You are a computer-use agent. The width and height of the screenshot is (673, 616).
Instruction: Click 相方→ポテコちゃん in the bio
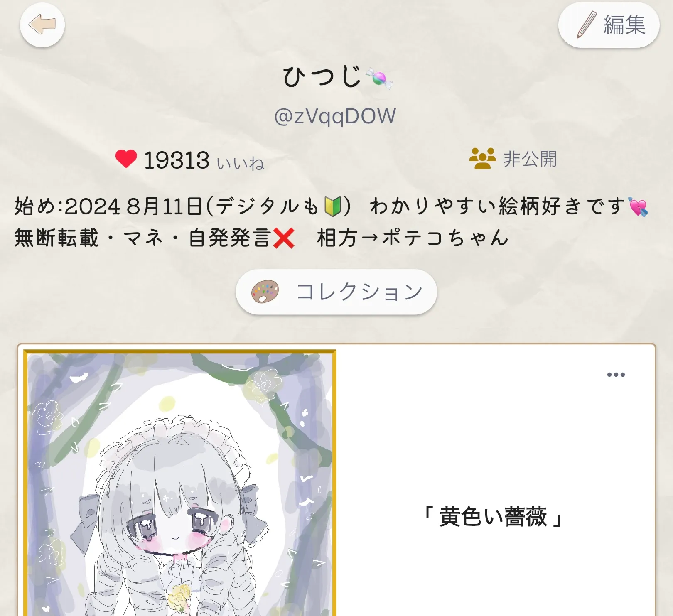(x=413, y=238)
